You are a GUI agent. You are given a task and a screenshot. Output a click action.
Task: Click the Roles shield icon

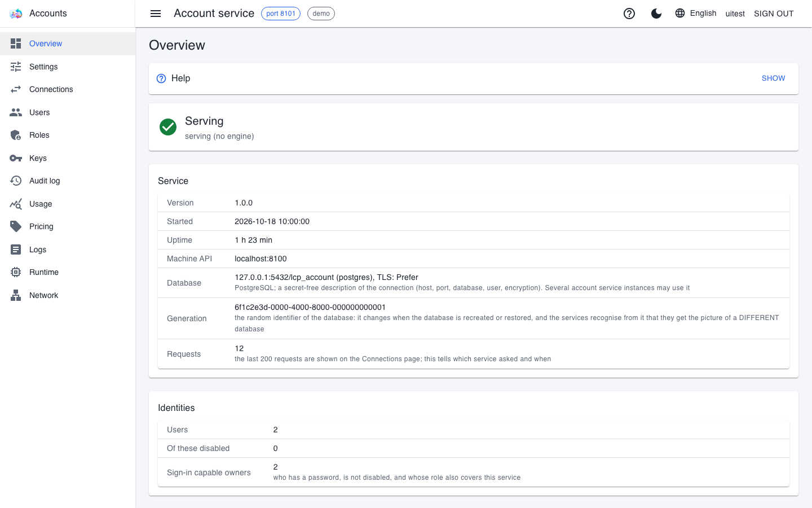16,135
